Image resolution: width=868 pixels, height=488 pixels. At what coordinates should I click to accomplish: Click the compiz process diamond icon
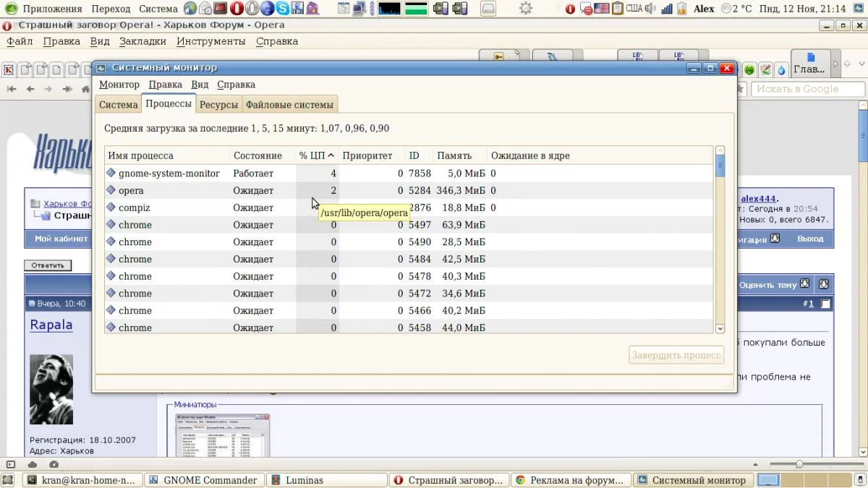click(111, 207)
